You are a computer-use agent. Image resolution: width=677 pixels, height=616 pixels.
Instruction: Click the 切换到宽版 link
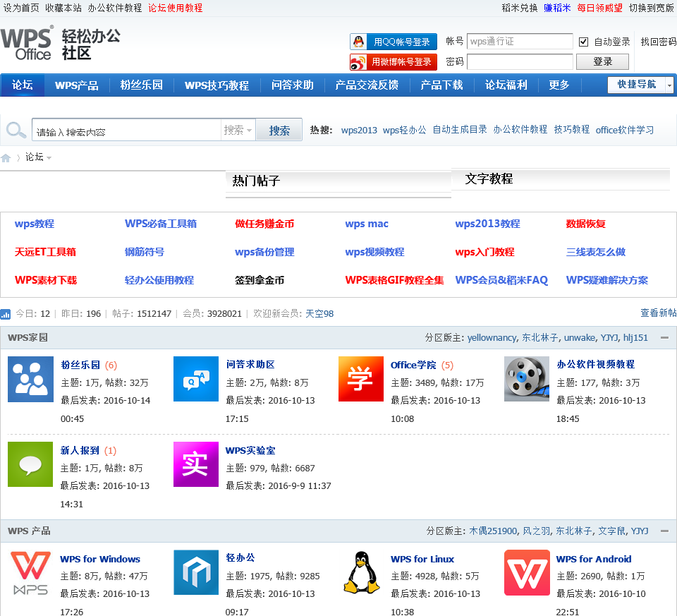pos(652,8)
